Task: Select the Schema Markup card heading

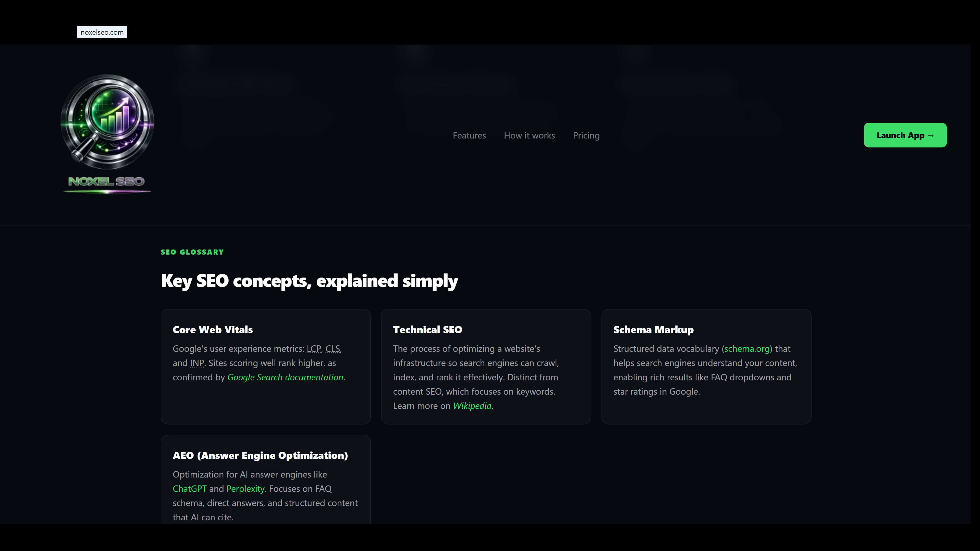Action: (x=653, y=330)
